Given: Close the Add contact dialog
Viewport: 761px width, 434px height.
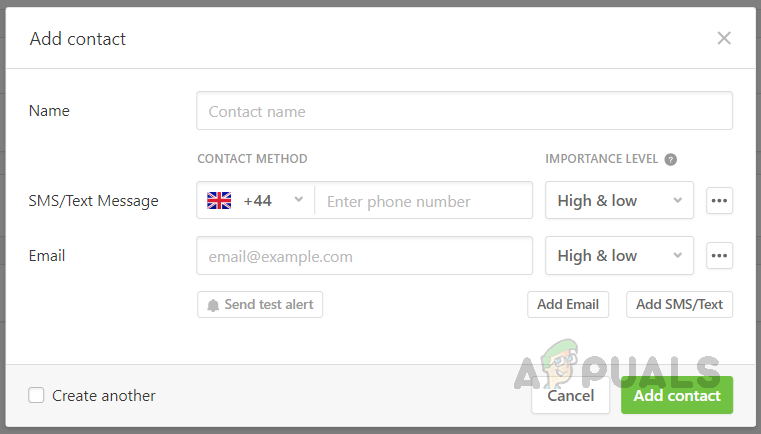Looking at the screenshot, I should click(x=724, y=39).
